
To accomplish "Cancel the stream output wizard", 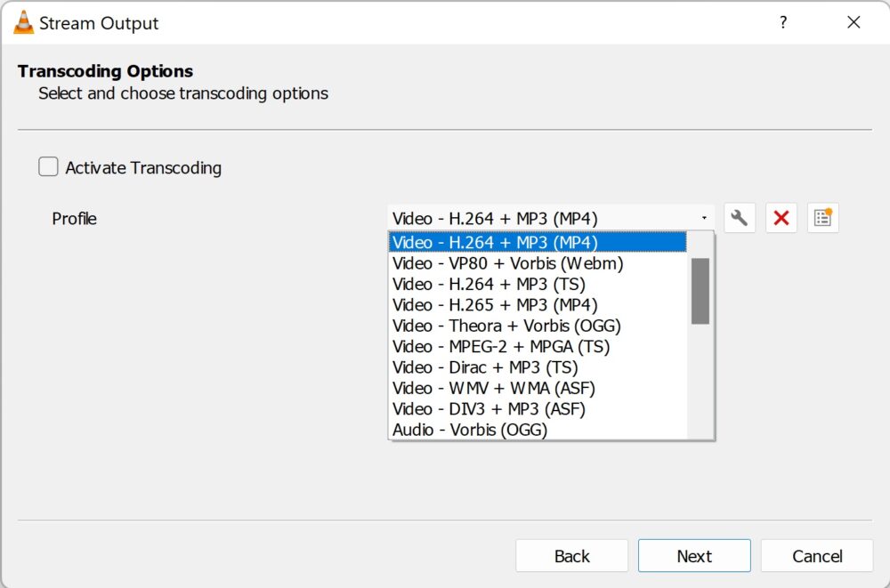I will 816,555.
